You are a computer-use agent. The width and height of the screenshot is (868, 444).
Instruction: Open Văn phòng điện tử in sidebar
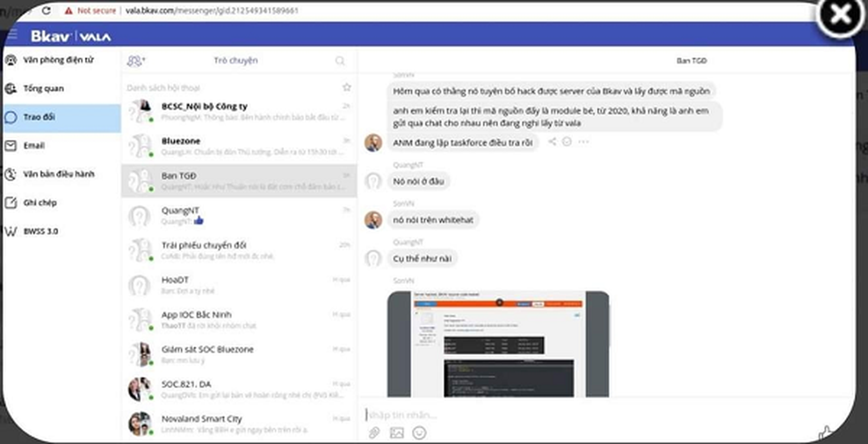coord(61,60)
